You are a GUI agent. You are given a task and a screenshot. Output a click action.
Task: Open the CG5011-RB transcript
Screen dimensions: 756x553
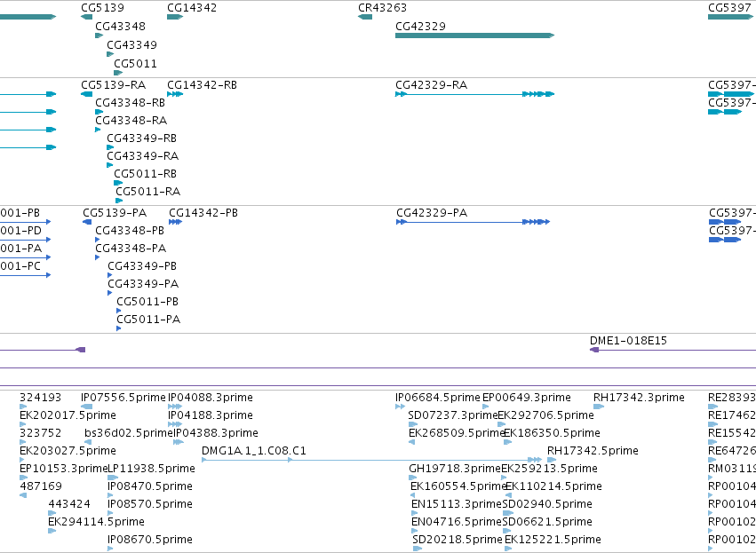click(145, 173)
